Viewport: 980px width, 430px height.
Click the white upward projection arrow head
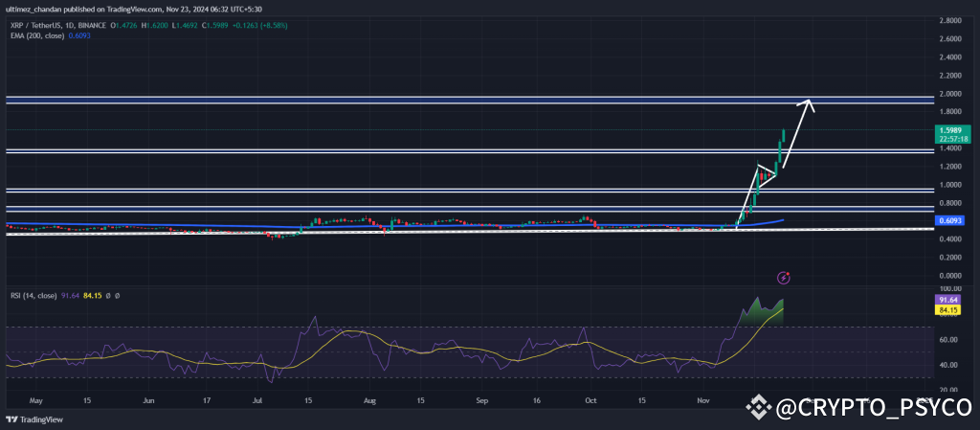click(x=810, y=102)
